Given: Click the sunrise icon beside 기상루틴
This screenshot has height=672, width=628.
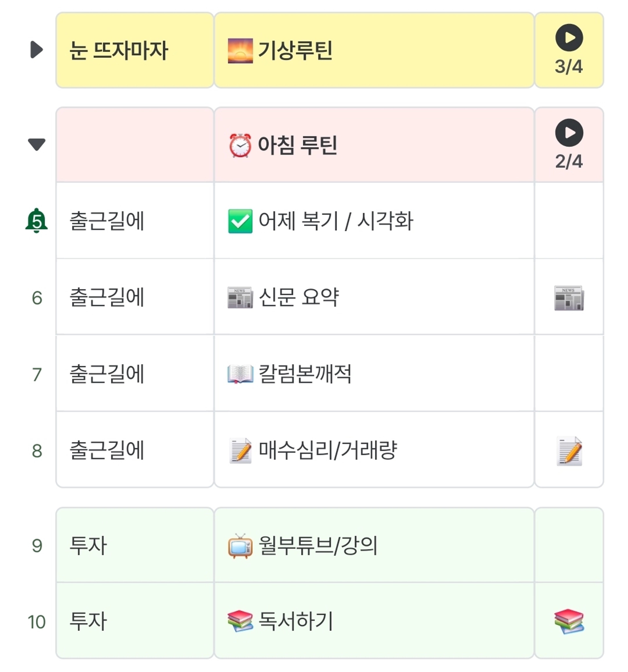Looking at the screenshot, I should coord(240,51).
